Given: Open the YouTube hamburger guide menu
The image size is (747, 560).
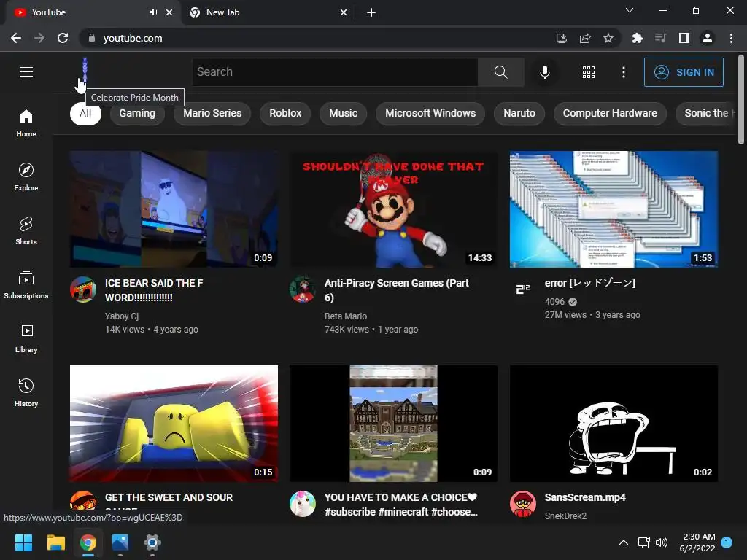Looking at the screenshot, I should 26,72.
